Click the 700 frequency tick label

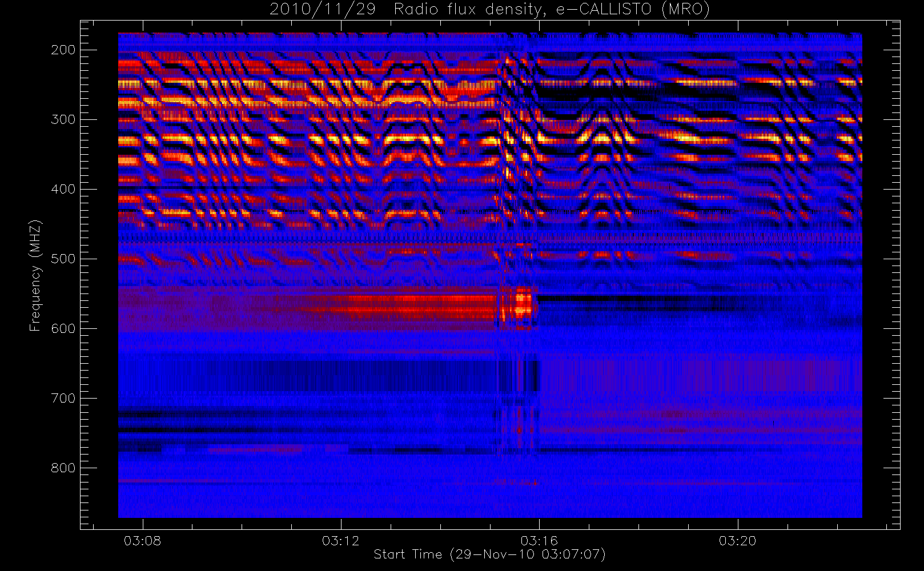[x=63, y=398]
